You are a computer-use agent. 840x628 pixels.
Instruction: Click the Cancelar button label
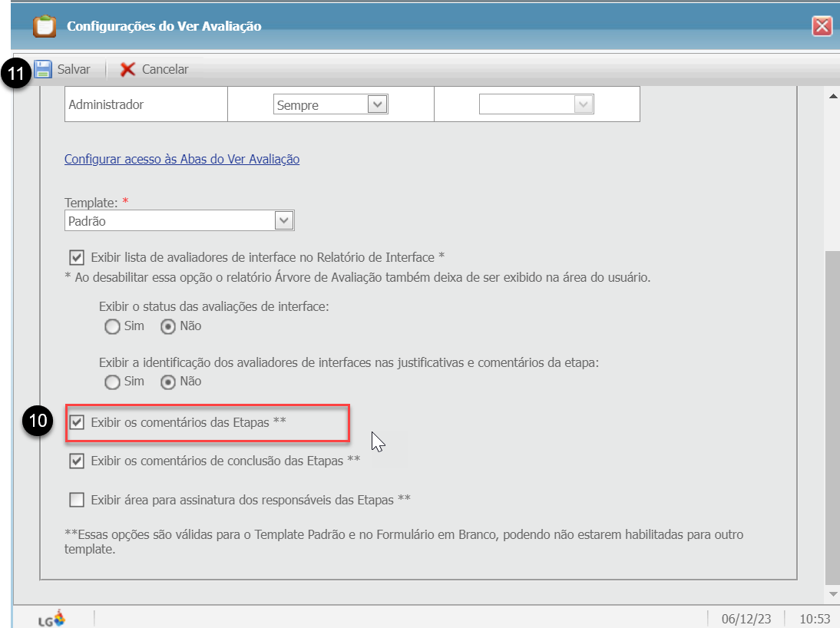point(165,69)
